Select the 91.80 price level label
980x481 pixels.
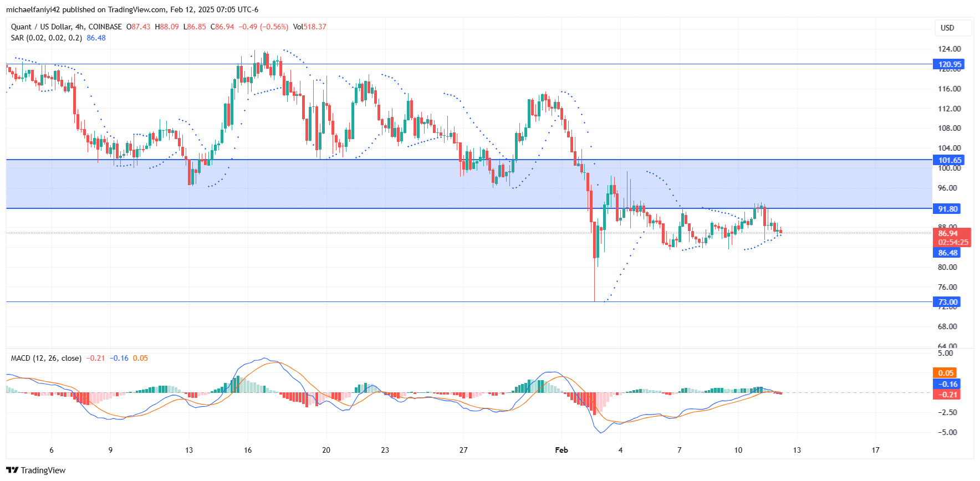947,209
